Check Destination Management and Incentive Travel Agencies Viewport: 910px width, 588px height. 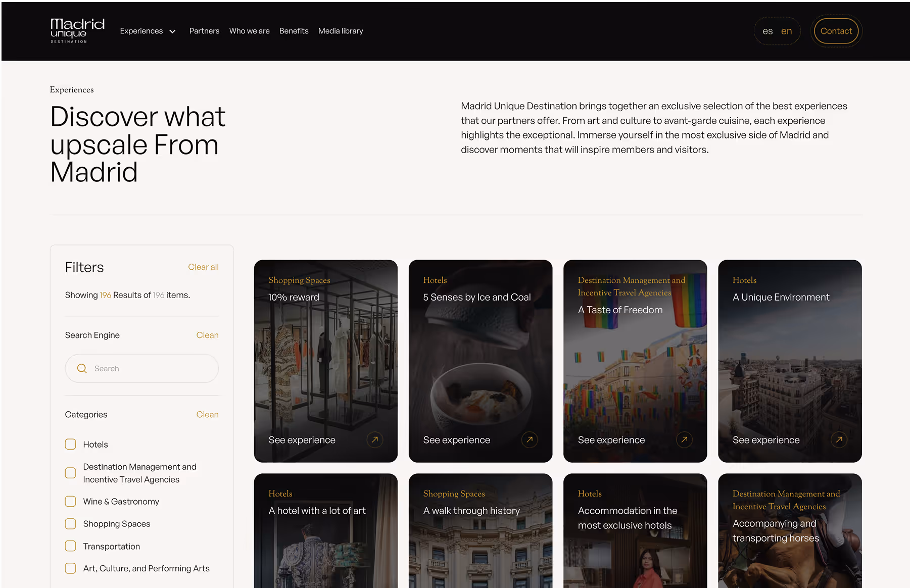(x=71, y=473)
